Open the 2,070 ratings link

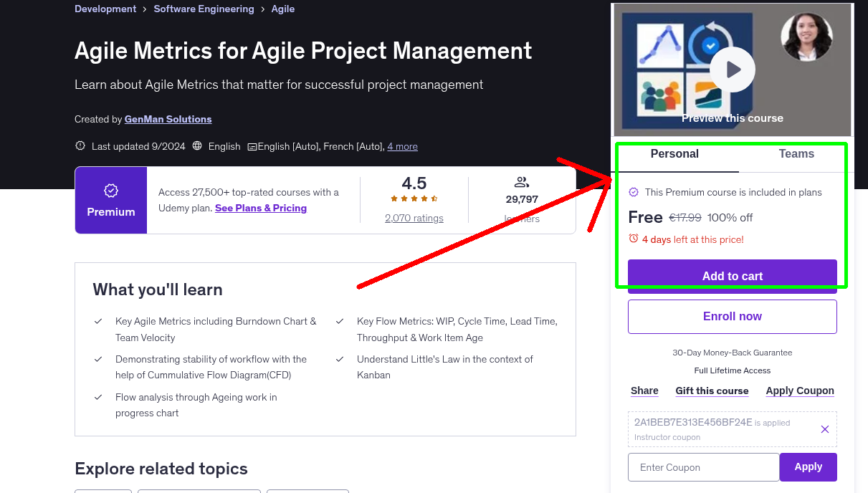(414, 218)
